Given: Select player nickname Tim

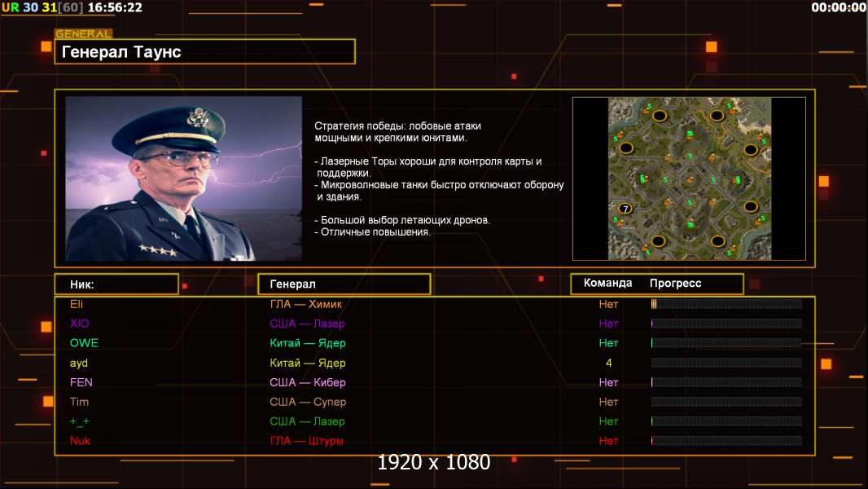Looking at the screenshot, I should (79, 402).
